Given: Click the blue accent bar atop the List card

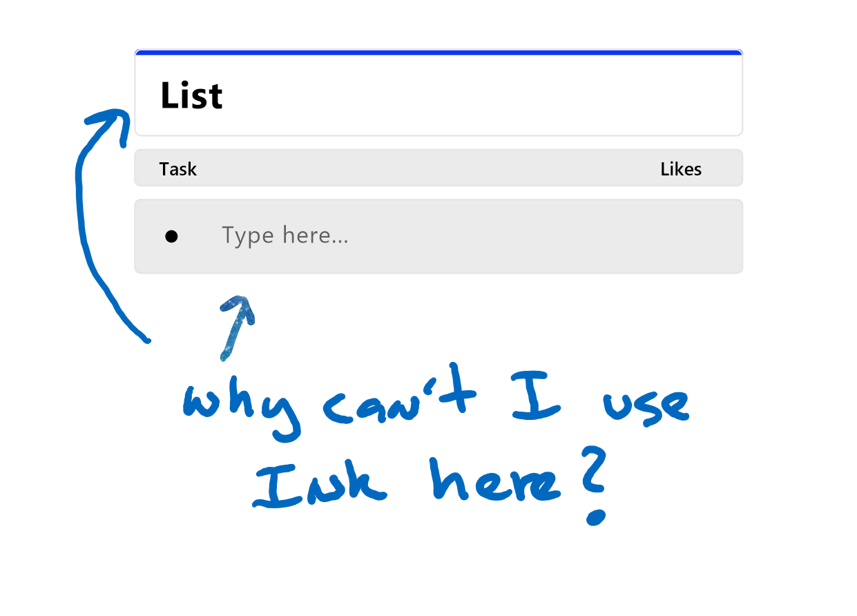Looking at the screenshot, I should click(x=439, y=52).
